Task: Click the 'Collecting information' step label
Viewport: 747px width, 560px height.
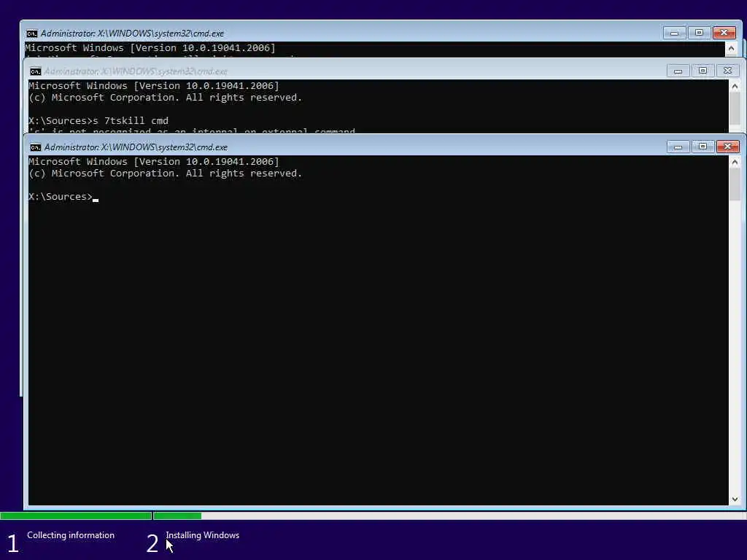Action: pos(71,534)
